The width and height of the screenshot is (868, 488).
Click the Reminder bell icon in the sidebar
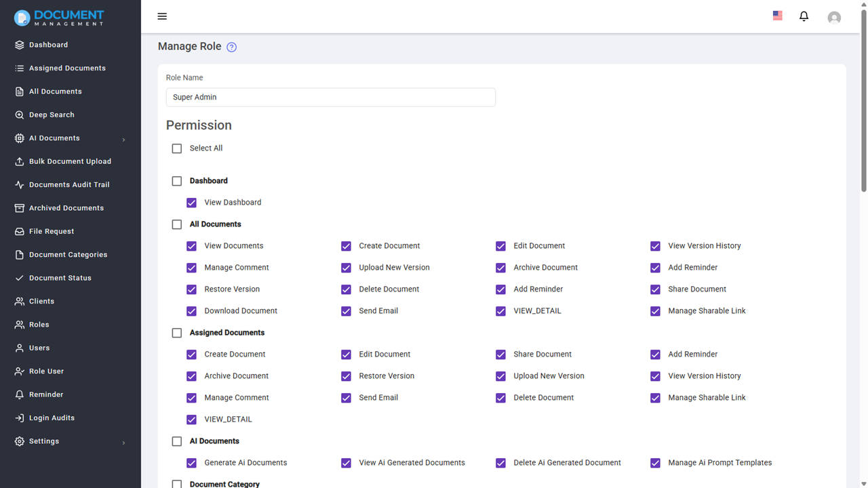(18, 394)
